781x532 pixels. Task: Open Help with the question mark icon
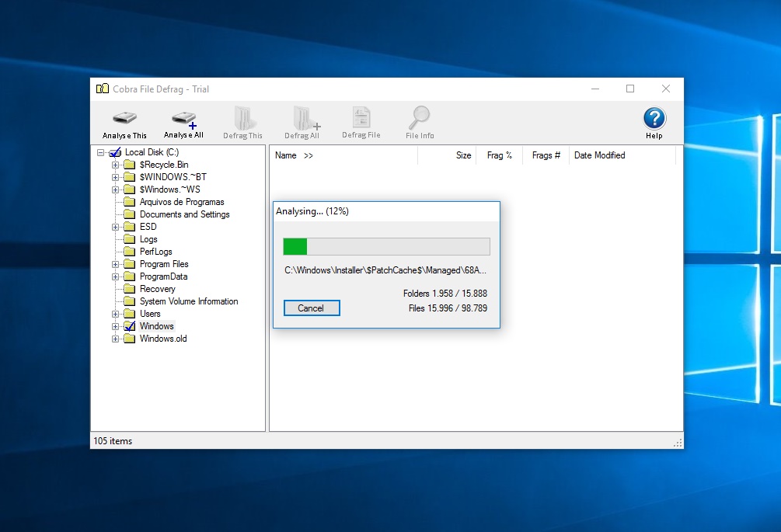[654, 119]
